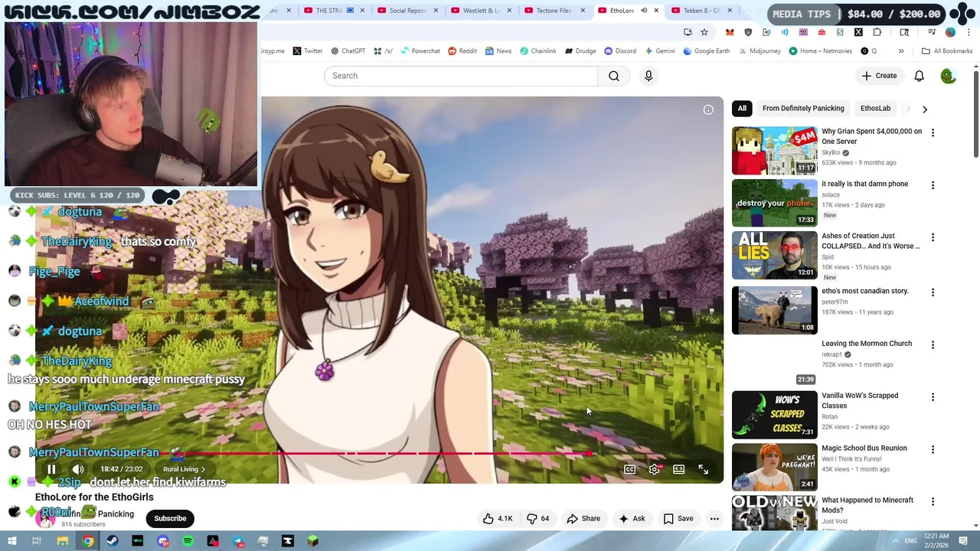The image size is (980, 551).
Task: Show more filter chips with arrow
Action: 924,109
